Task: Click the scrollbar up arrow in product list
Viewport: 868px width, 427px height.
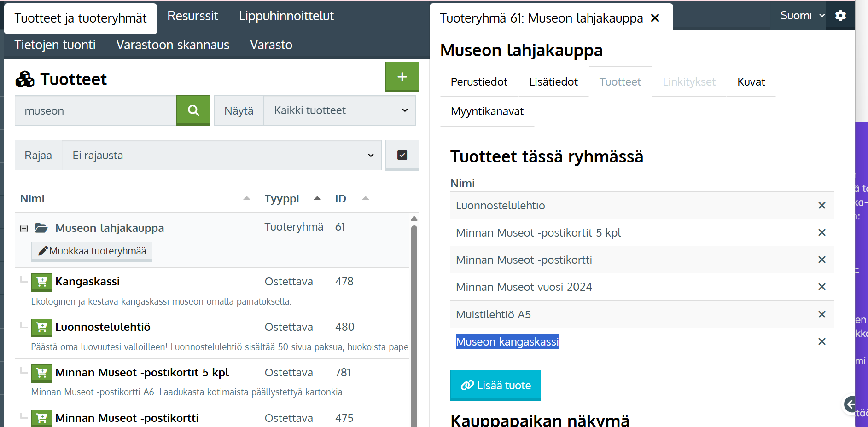Action: pos(414,219)
